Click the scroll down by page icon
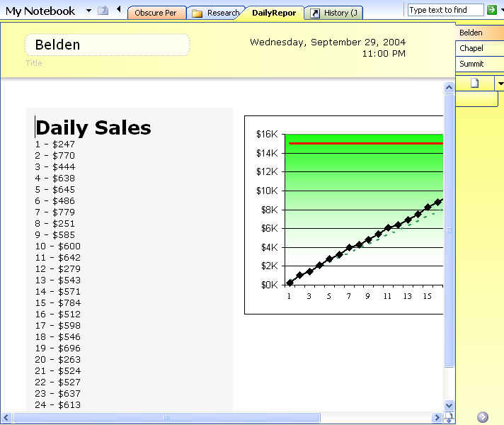504x425 pixels. (449, 418)
